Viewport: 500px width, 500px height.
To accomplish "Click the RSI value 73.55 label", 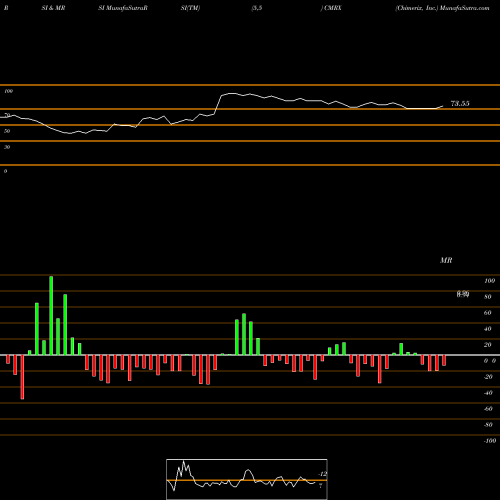I will click(x=460, y=104).
